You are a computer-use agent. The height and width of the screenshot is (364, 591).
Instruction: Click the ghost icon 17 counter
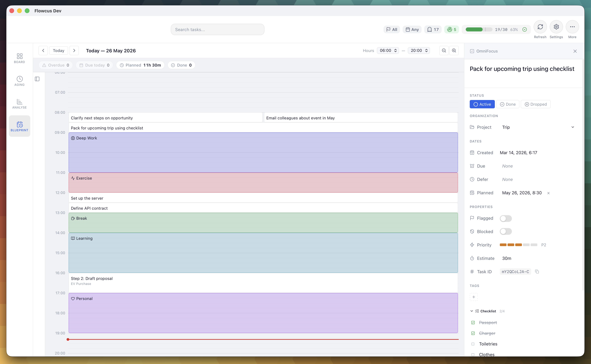[433, 29]
